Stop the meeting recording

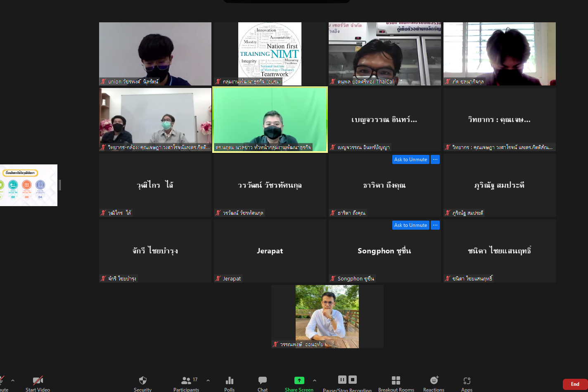point(353,380)
